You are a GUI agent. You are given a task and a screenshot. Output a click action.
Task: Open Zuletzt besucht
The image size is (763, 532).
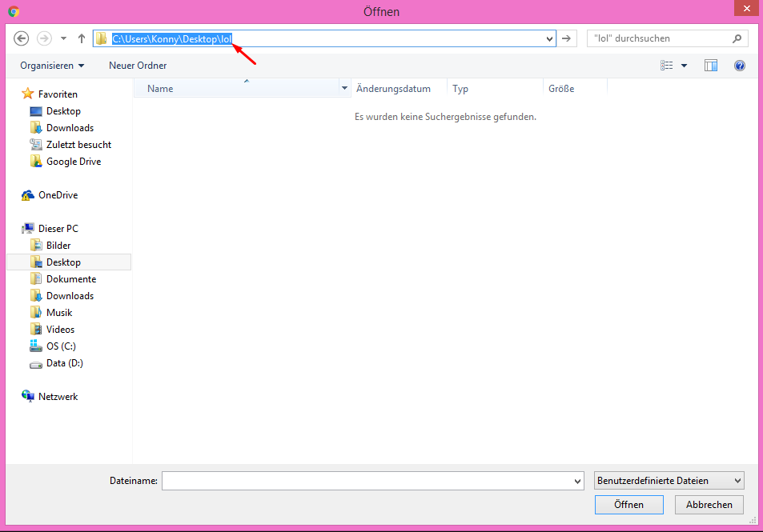click(78, 145)
